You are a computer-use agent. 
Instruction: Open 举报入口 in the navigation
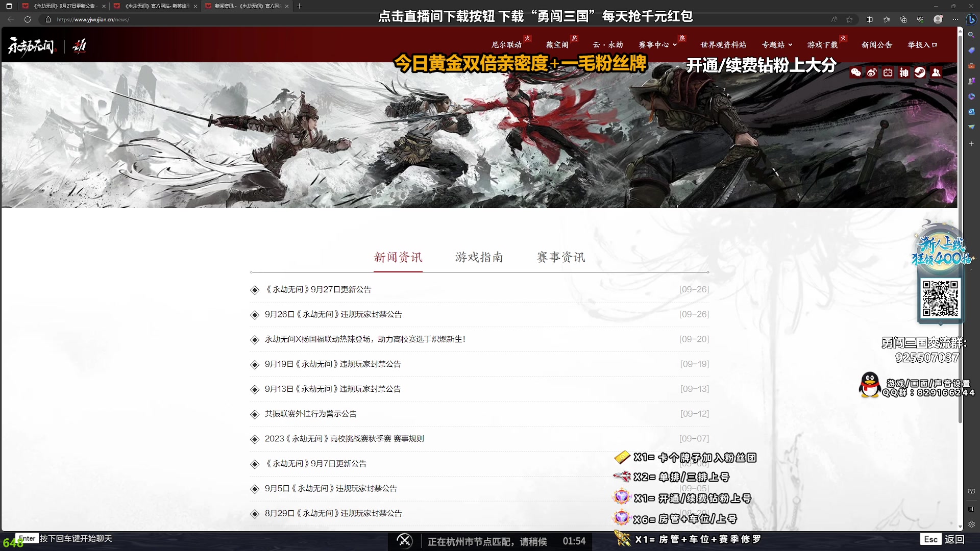pyautogui.click(x=922, y=45)
